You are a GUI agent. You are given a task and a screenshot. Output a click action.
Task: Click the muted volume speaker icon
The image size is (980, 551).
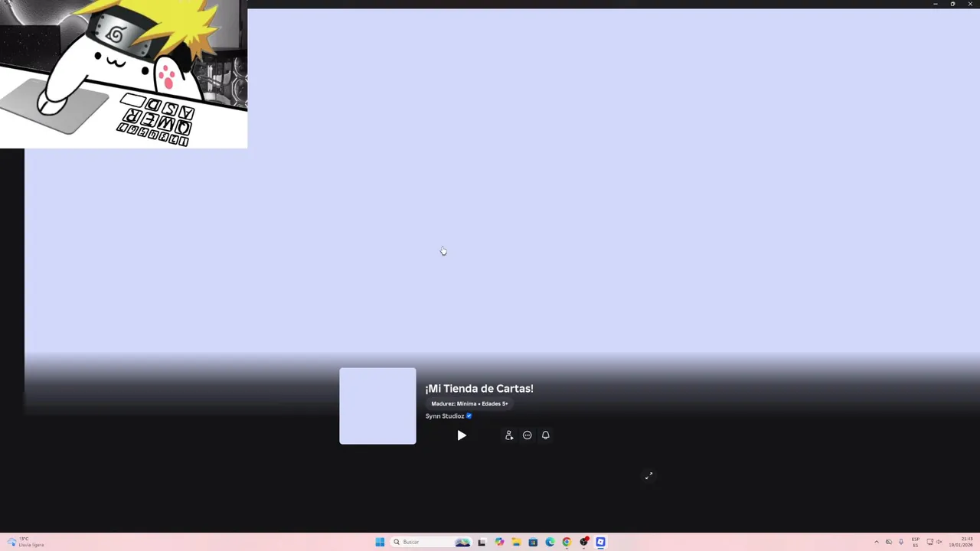click(939, 542)
